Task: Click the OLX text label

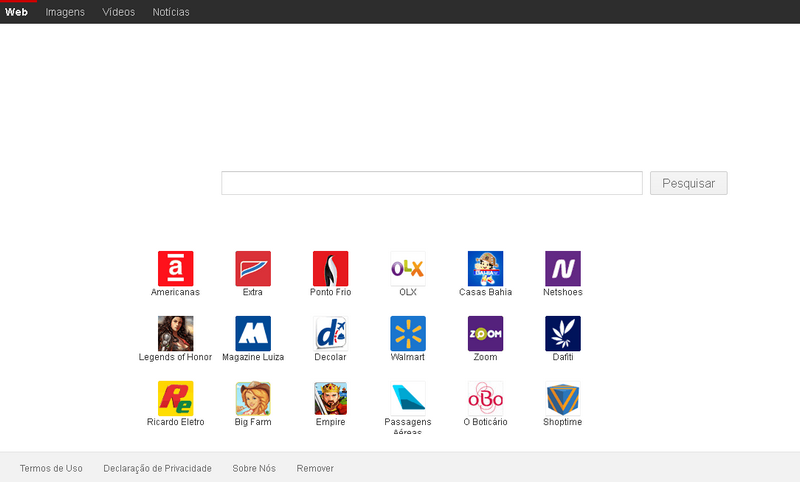Action: pyautogui.click(x=408, y=292)
